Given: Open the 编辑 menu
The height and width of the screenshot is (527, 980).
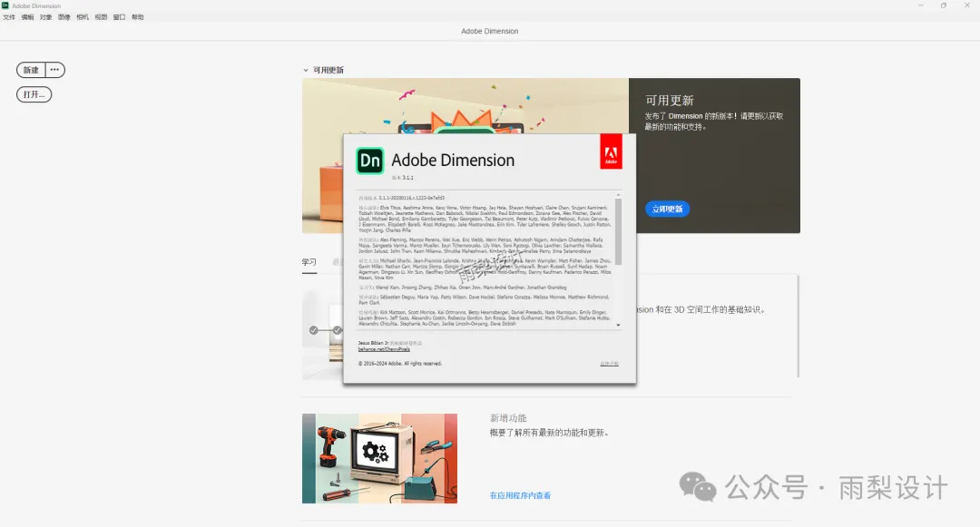Looking at the screenshot, I should coord(27,17).
